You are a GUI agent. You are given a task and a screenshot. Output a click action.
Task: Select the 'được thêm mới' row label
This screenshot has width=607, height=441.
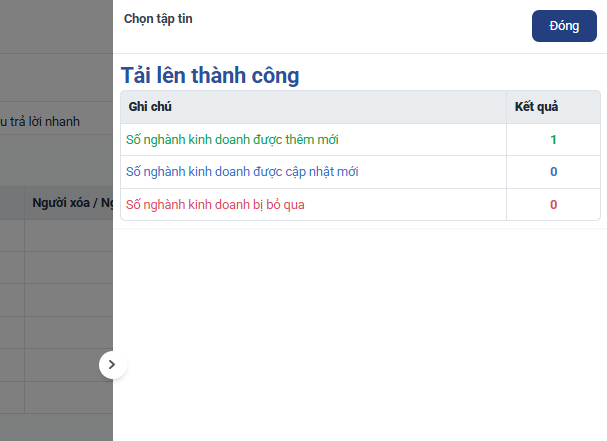click(x=239, y=140)
